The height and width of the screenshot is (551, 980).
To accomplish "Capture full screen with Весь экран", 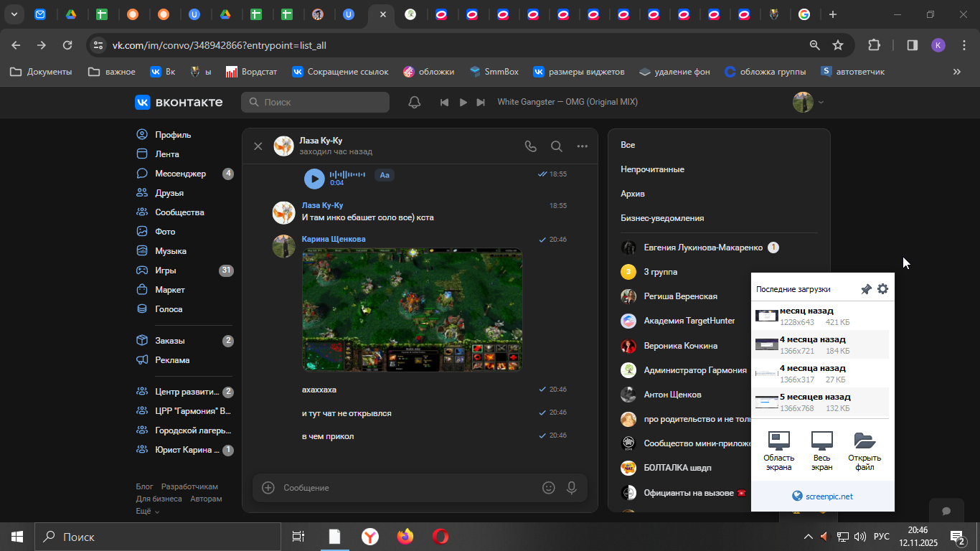I will (x=822, y=451).
